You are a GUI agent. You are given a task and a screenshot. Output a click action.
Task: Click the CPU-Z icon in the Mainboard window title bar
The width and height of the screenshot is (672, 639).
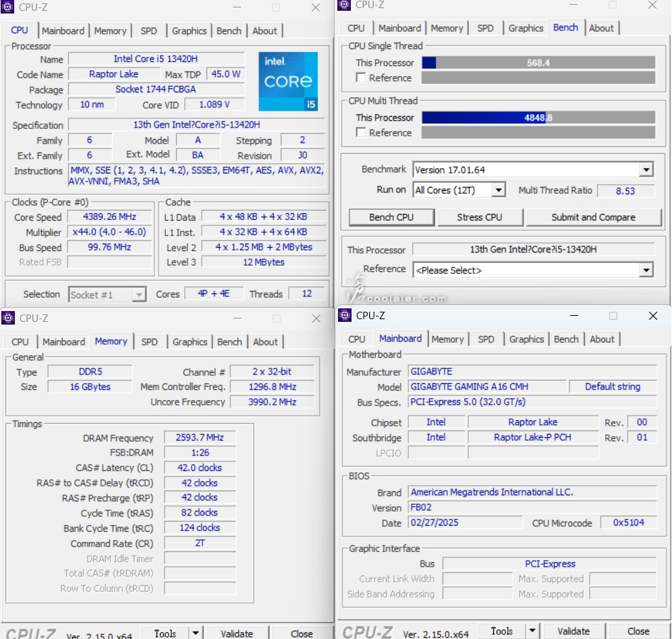point(345,315)
